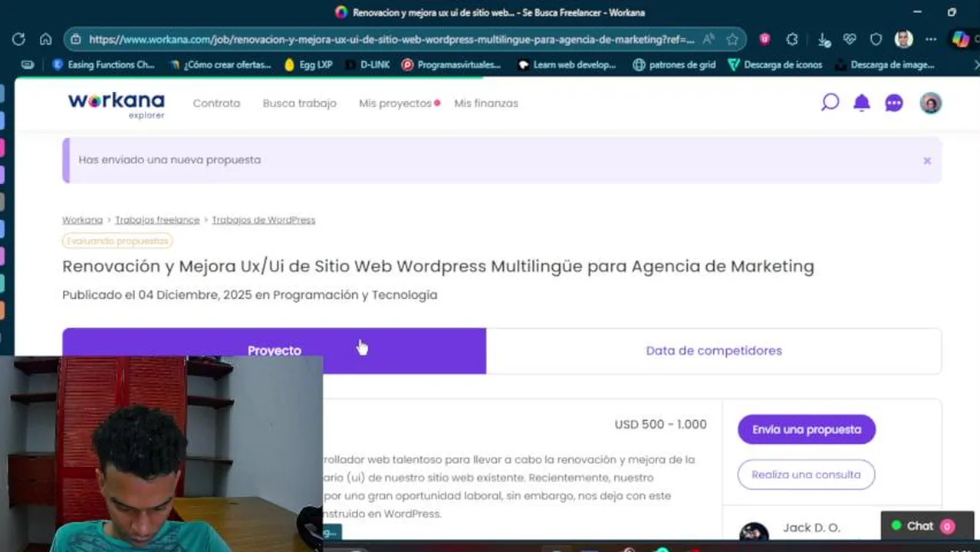The width and height of the screenshot is (980, 552).
Task: Open the Descarga de iconos bookmark
Action: point(775,65)
